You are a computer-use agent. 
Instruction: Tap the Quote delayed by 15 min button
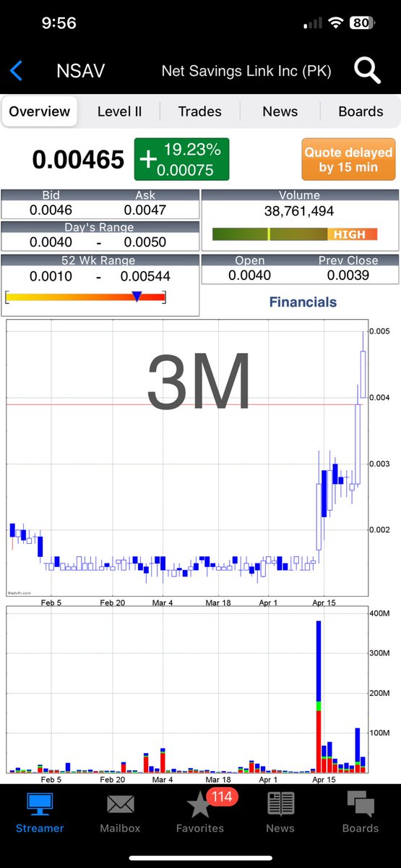pos(348,159)
